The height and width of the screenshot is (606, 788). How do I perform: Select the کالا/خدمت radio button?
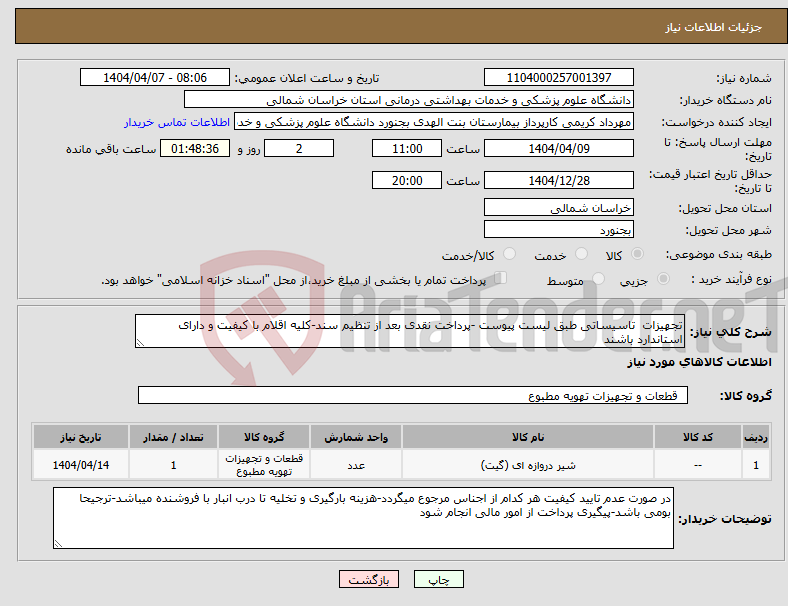[510, 254]
